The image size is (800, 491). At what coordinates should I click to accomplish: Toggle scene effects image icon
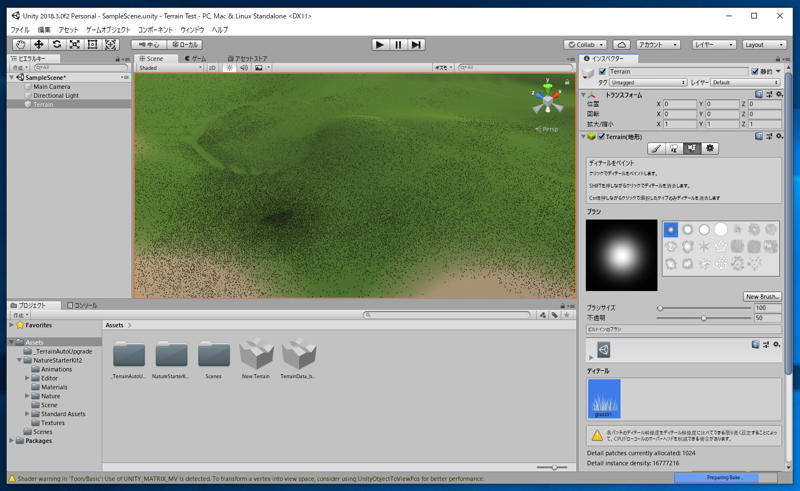click(x=259, y=67)
